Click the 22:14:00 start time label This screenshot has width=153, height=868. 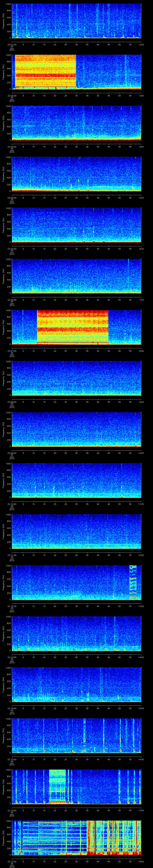tap(12, 708)
